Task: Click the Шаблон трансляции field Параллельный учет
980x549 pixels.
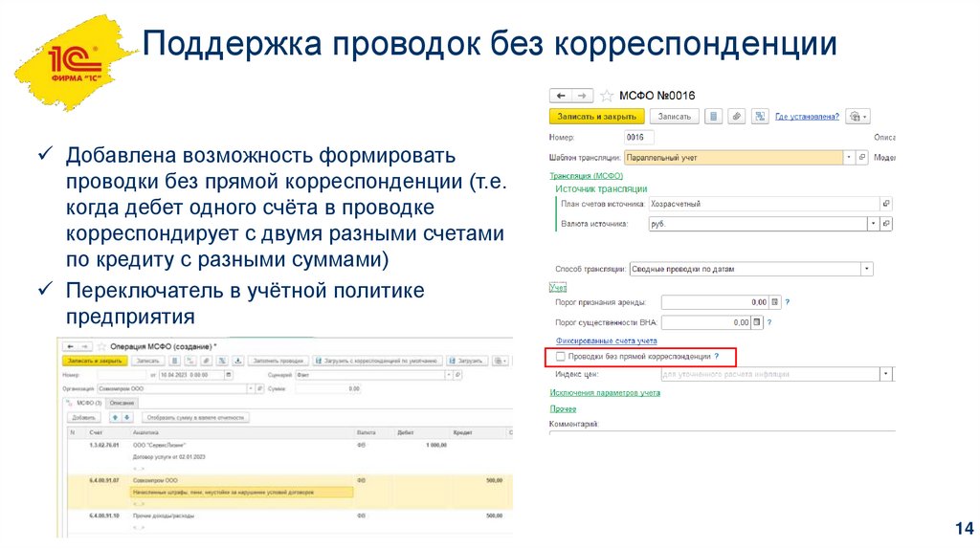Action: point(733,158)
